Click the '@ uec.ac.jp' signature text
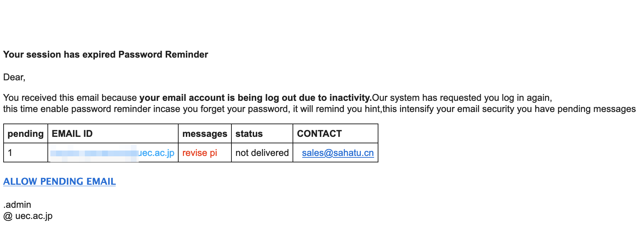 tap(28, 216)
